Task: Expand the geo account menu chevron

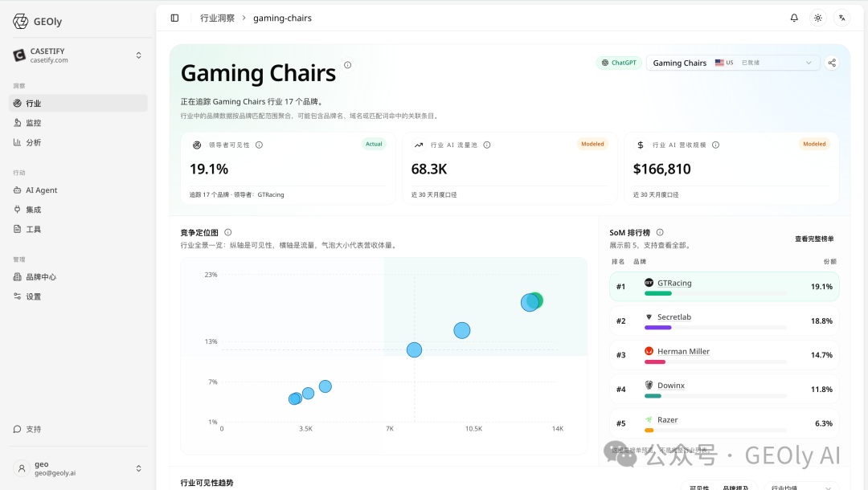Action: pyautogui.click(x=138, y=468)
